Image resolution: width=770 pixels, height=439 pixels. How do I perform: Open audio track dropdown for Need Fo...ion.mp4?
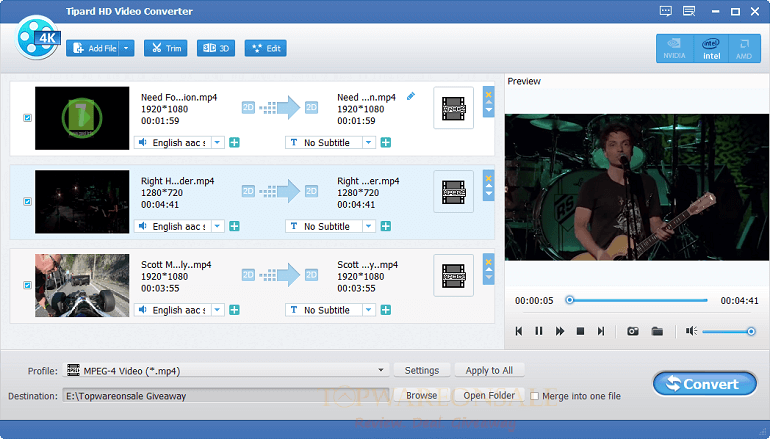click(218, 142)
